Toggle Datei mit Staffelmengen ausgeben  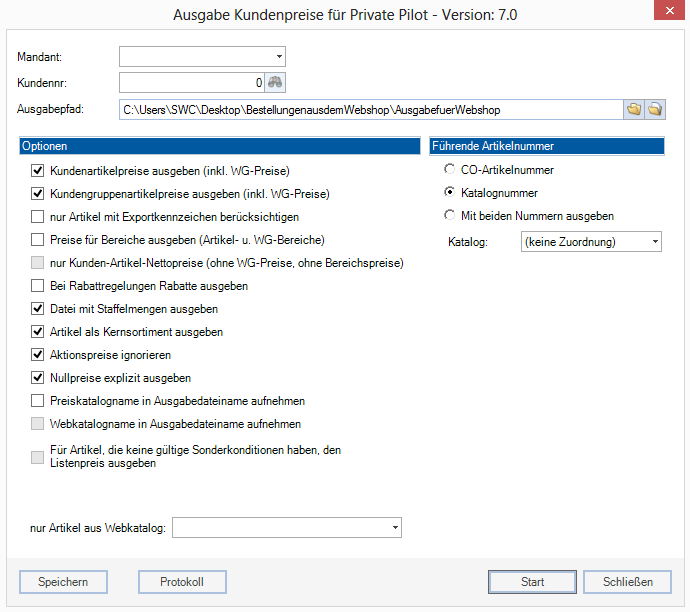[38, 309]
